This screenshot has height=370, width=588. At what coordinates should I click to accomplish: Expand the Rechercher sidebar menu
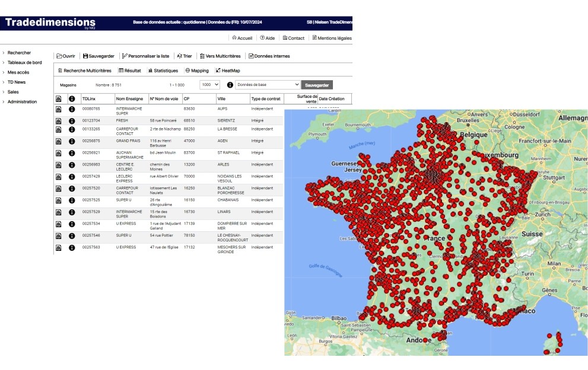(x=19, y=53)
